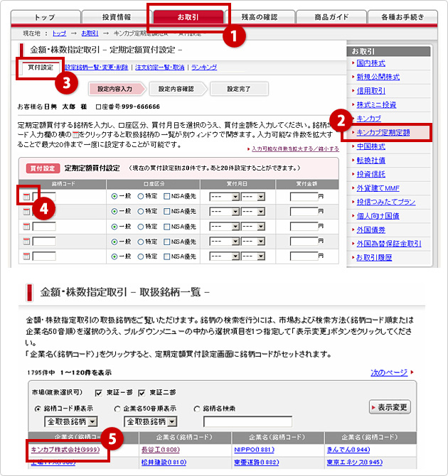Click きんでん(1944) company link

pos(348,450)
